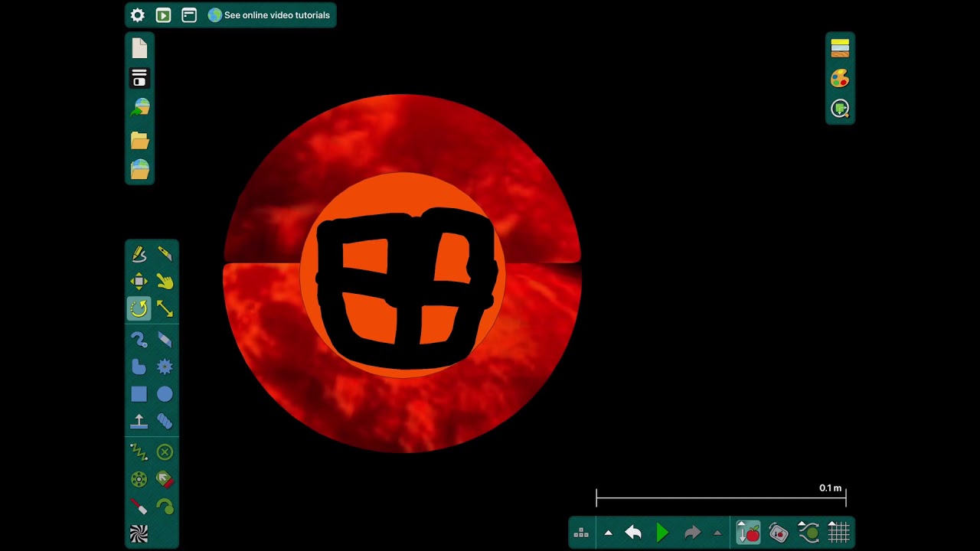Open the Appearance color palette
The width and height of the screenshot is (980, 551).
[840, 78]
